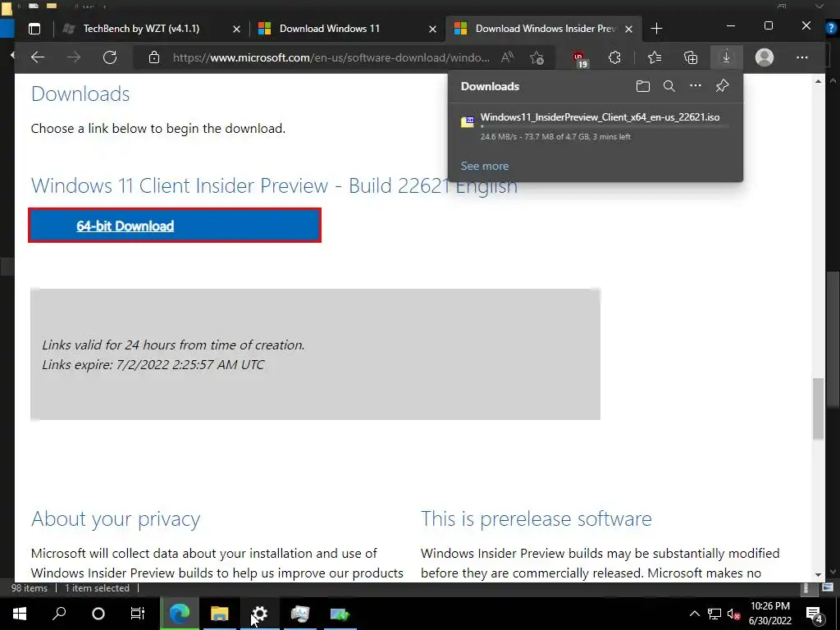Screen dimensions: 840x630
Task: Close the Download Windows 11 tab
Action: [x=433, y=29]
